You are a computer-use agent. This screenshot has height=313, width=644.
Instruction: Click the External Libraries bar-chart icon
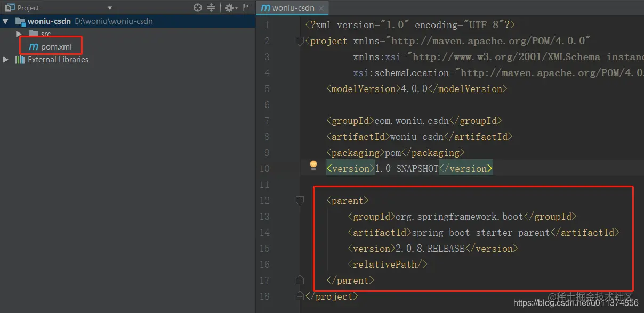20,60
